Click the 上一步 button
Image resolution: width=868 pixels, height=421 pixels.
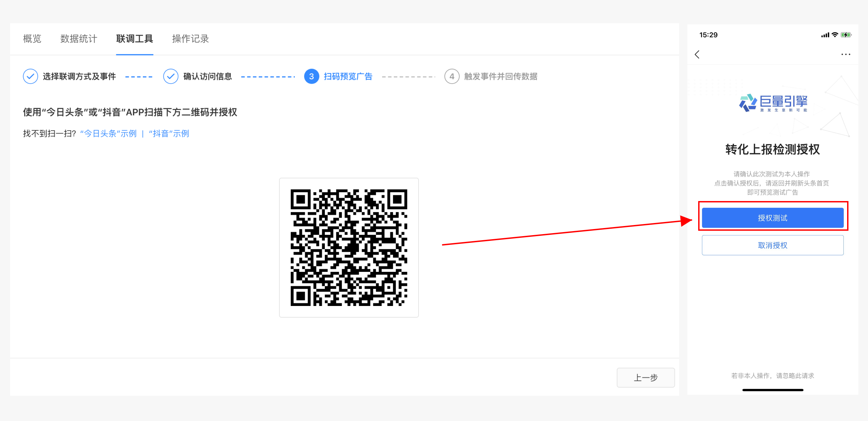(x=645, y=377)
